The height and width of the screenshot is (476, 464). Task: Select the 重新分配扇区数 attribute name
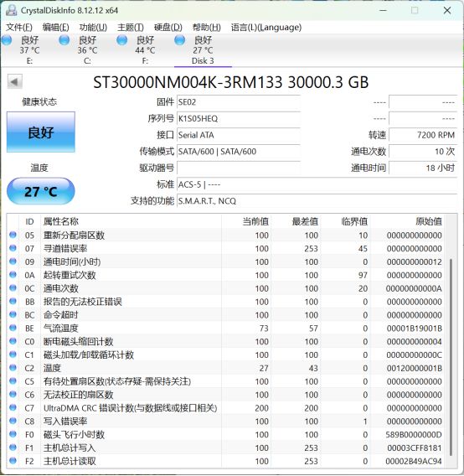tap(74, 235)
